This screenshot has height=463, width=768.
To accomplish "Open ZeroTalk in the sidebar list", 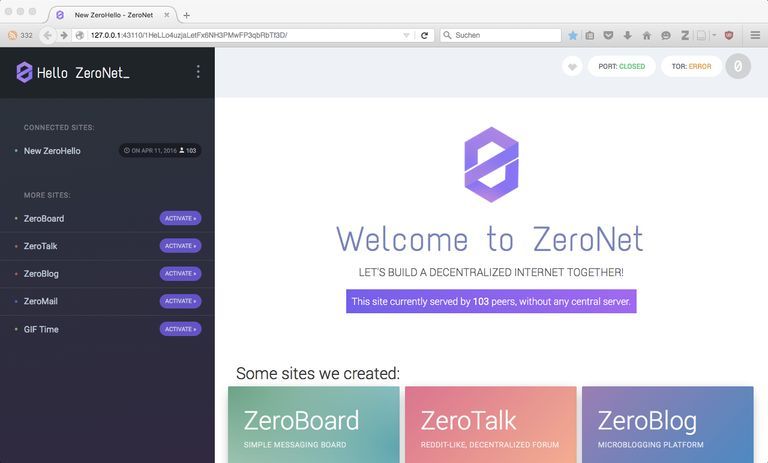I will (x=41, y=246).
